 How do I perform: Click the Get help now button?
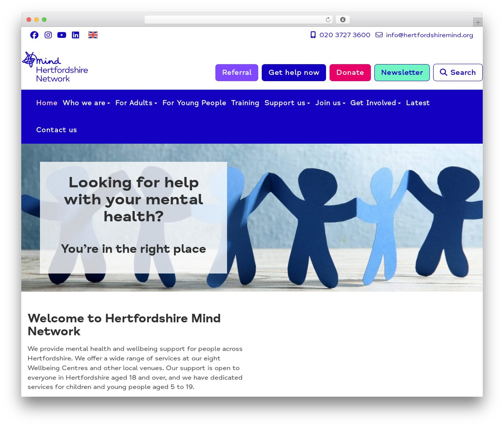click(294, 72)
